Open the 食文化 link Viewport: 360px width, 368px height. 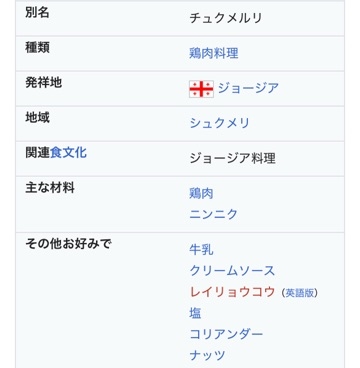tap(68, 153)
